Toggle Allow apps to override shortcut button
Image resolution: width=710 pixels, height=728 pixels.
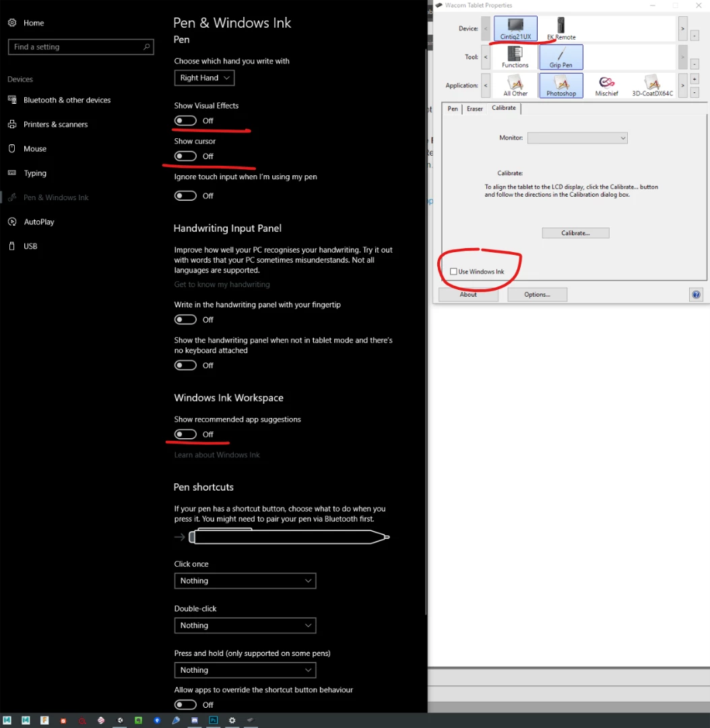[x=185, y=705]
